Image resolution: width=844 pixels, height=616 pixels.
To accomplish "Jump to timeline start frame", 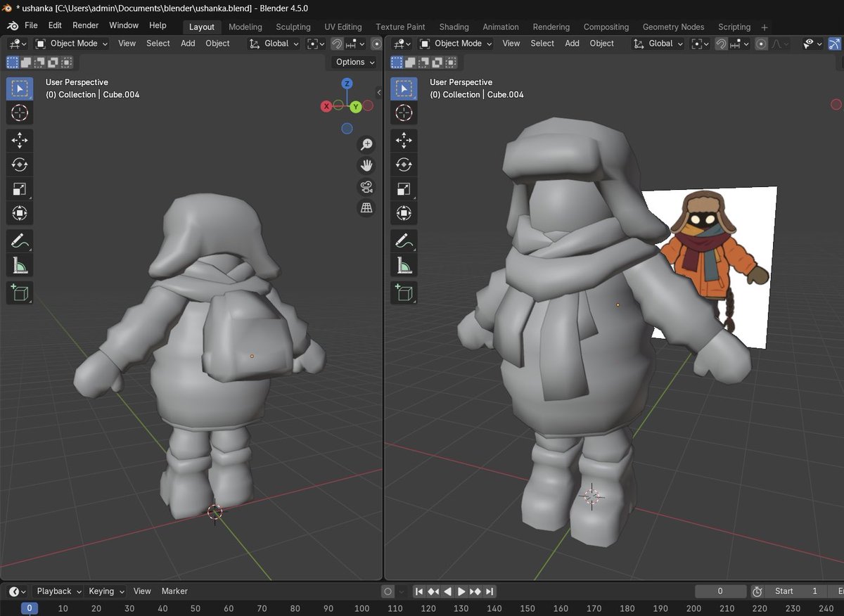I will click(x=418, y=591).
